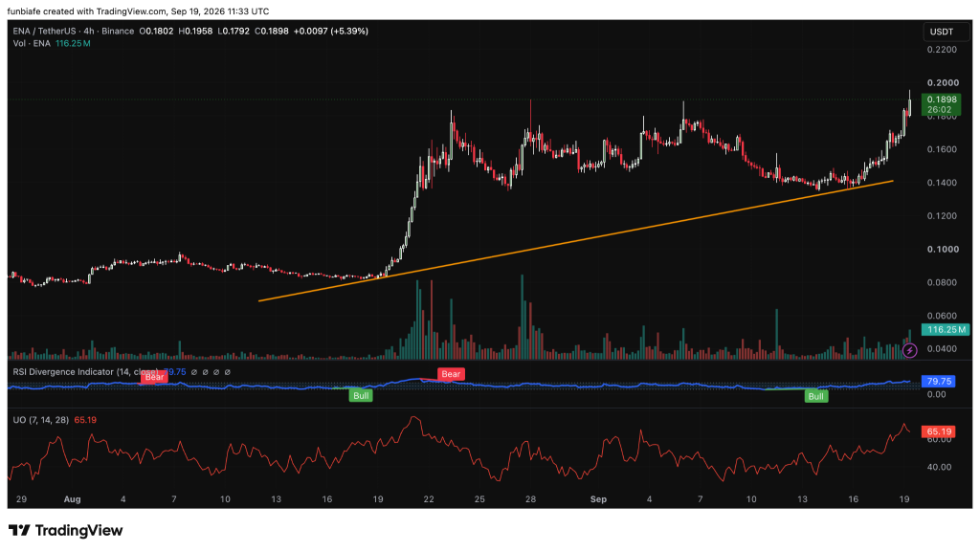Click the blue 79.75 RSI value label

coord(938,381)
